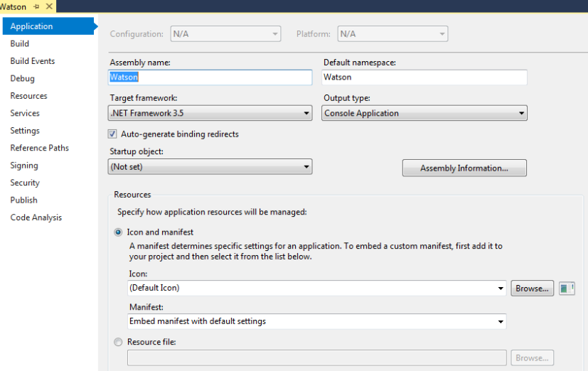588x371 pixels.
Task: Expand the Manifest dropdown list
Action: tap(317, 321)
